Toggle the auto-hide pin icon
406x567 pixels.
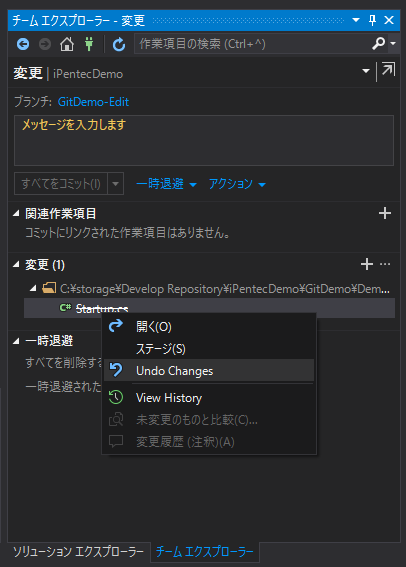pos(372,20)
